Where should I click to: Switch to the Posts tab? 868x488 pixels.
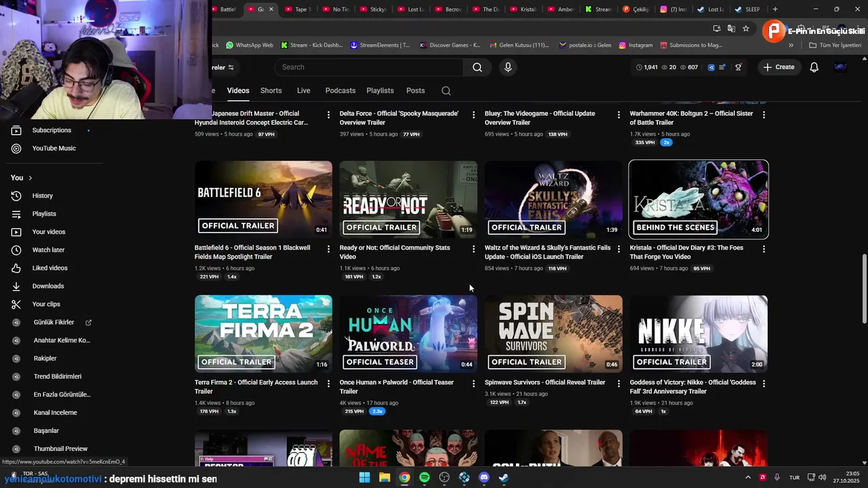point(416,91)
